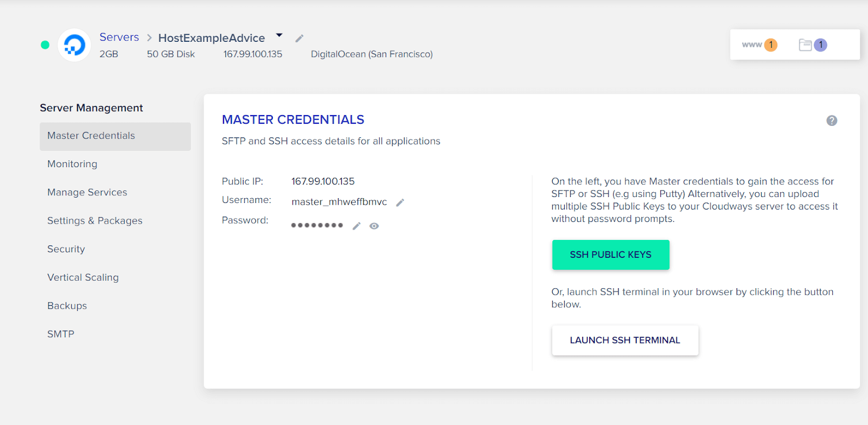Click the DigitalOcean server logo icon
The image size is (868, 425).
tap(74, 45)
